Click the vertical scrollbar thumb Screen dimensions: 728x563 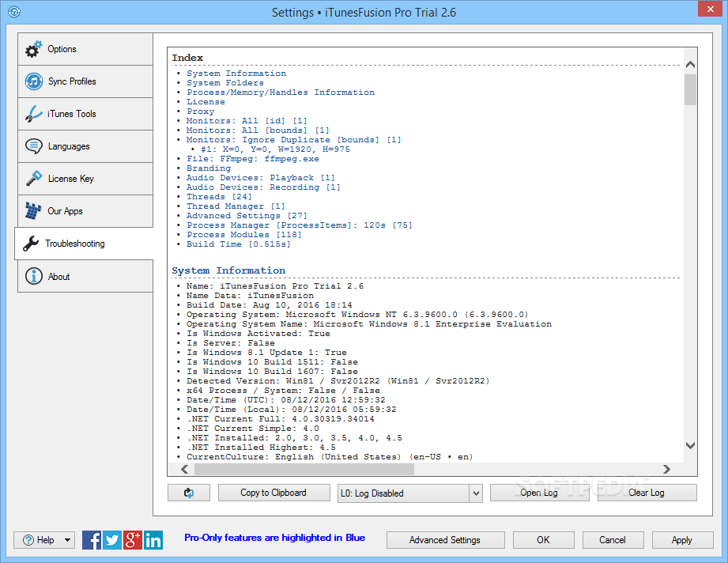click(690, 89)
